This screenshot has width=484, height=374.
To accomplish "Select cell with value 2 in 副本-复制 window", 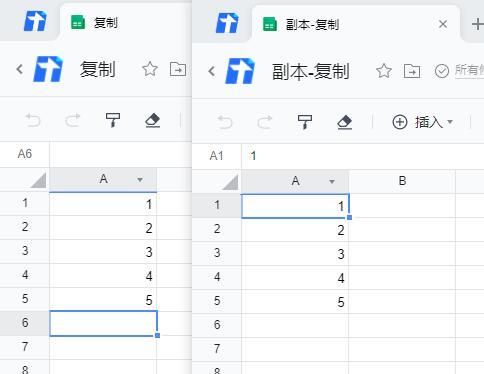I will click(x=295, y=230).
